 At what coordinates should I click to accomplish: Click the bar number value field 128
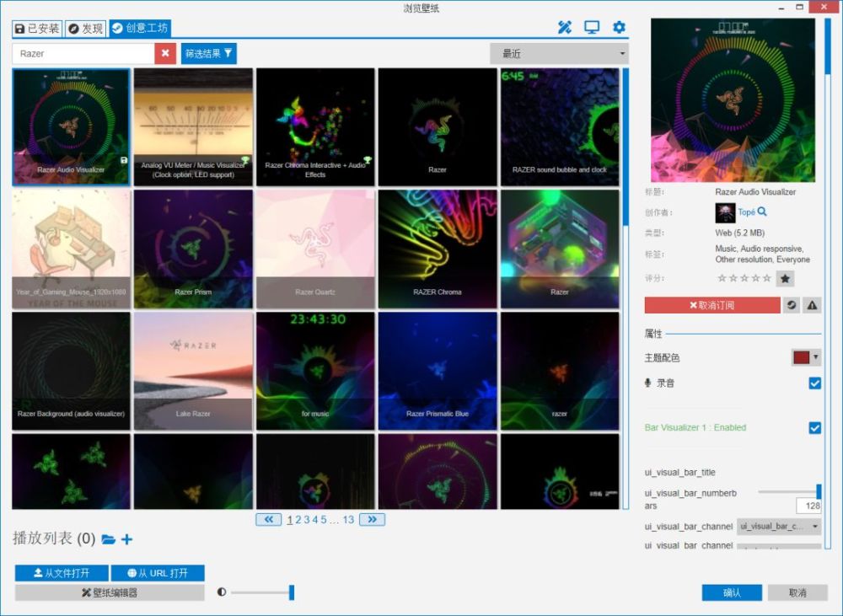[808, 506]
